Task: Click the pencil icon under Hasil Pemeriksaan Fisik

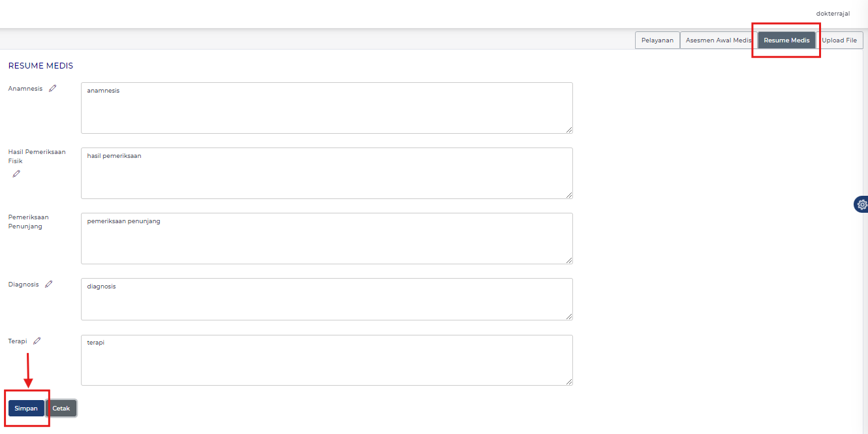Action: coord(16,174)
